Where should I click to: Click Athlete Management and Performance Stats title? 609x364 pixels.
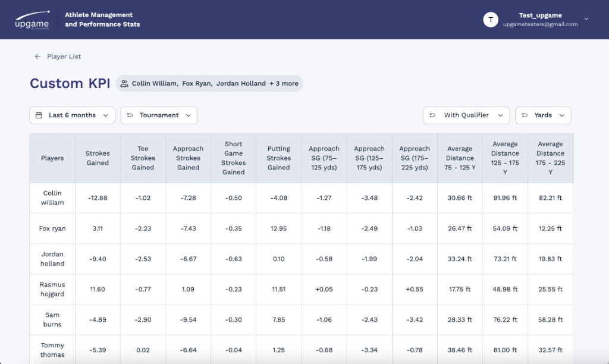(102, 20)
